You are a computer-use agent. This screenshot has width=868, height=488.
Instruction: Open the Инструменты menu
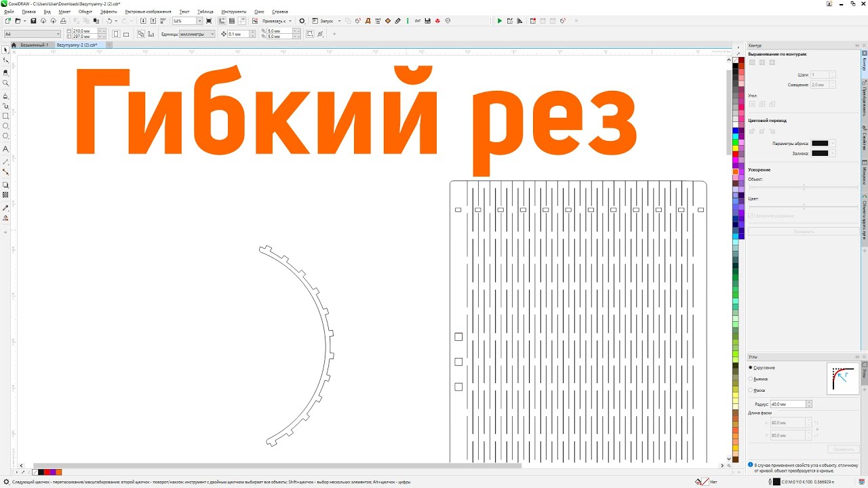(233, 12)
